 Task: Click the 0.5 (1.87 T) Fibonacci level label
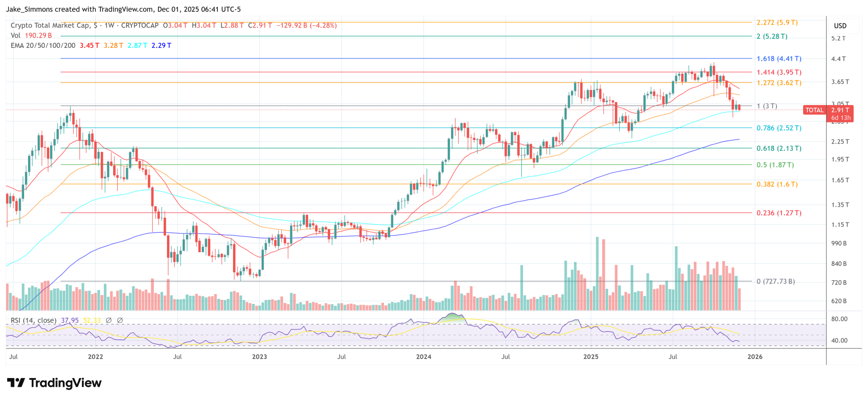(776, 165)
